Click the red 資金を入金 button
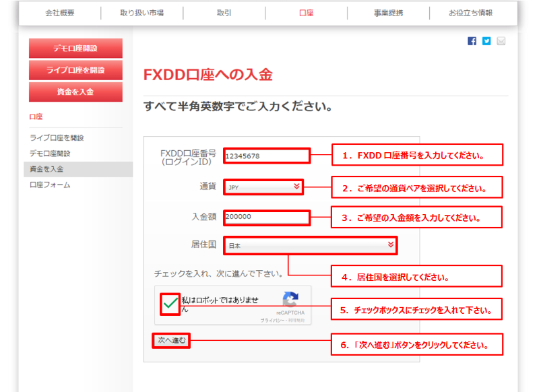This screenshot has width=539, height=392. [x=75, y=92]
